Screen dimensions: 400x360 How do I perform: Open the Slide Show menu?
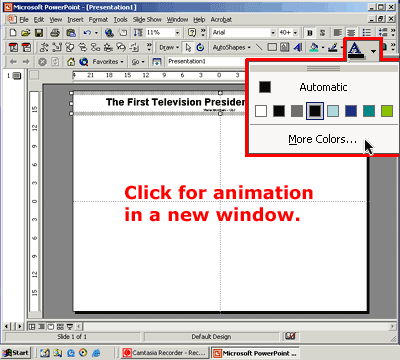coord(147,20)
